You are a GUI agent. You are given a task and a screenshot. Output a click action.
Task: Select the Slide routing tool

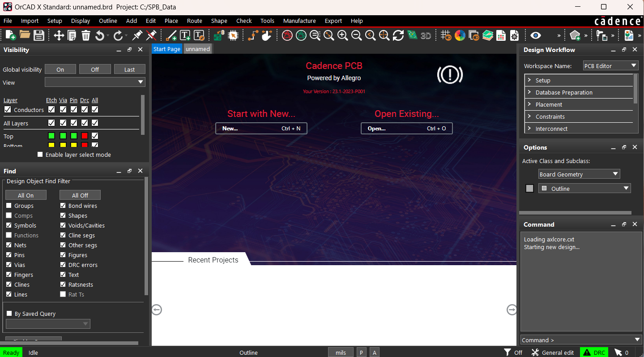(267, 35)
